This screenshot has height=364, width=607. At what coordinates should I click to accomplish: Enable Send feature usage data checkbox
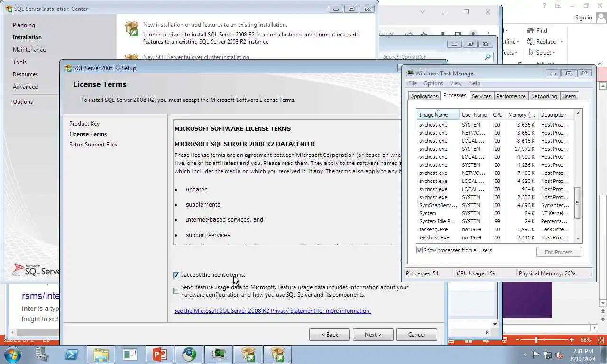tap(176, 291)
